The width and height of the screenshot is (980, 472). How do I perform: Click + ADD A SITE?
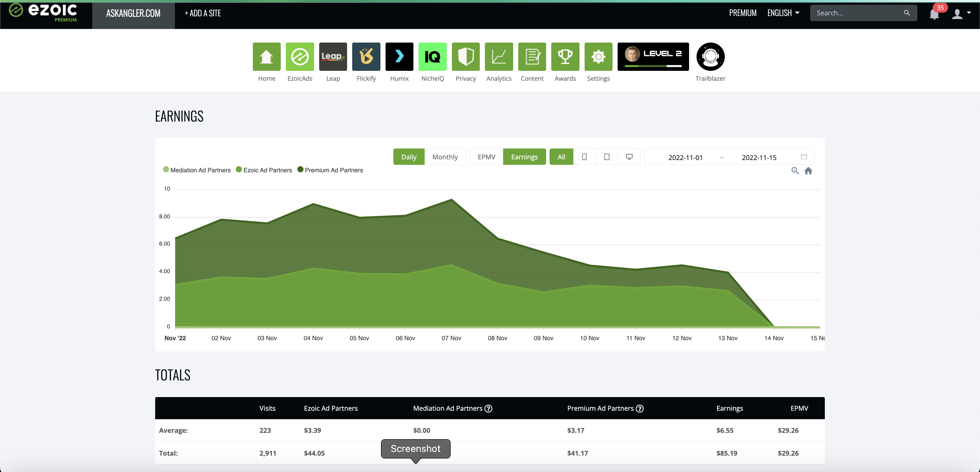[203, 13]
